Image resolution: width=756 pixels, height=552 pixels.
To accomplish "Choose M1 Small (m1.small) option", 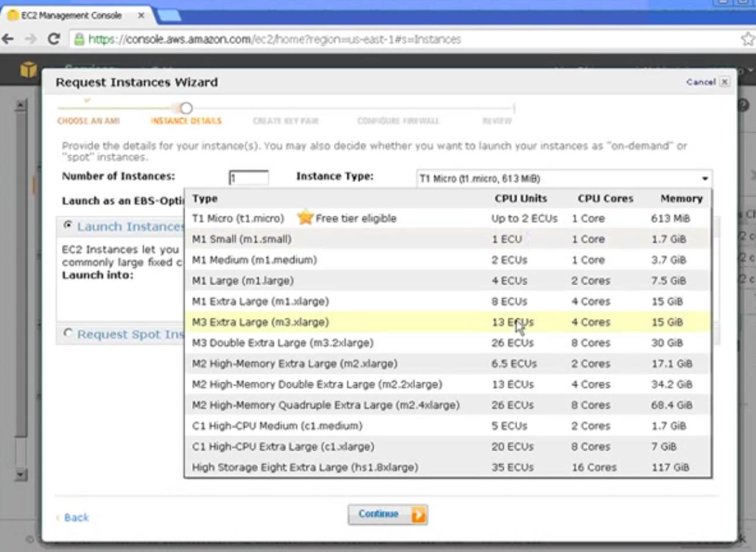I will pos(448,239).
